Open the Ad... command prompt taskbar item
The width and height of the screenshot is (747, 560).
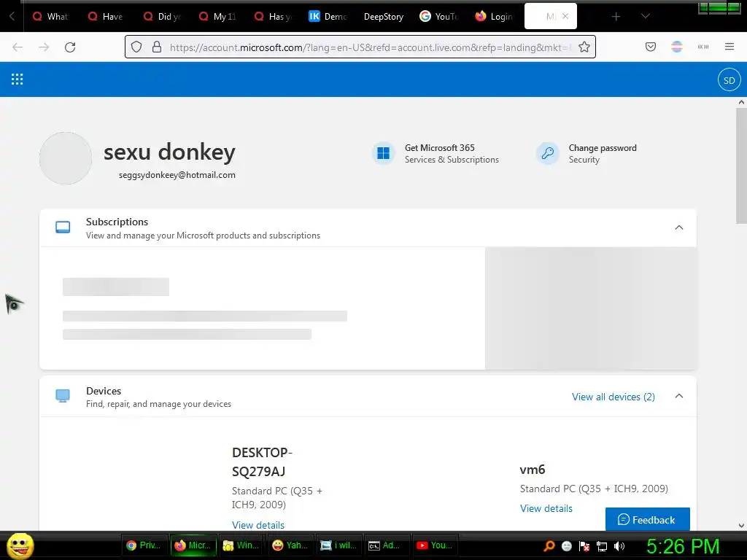pos(387,545)
